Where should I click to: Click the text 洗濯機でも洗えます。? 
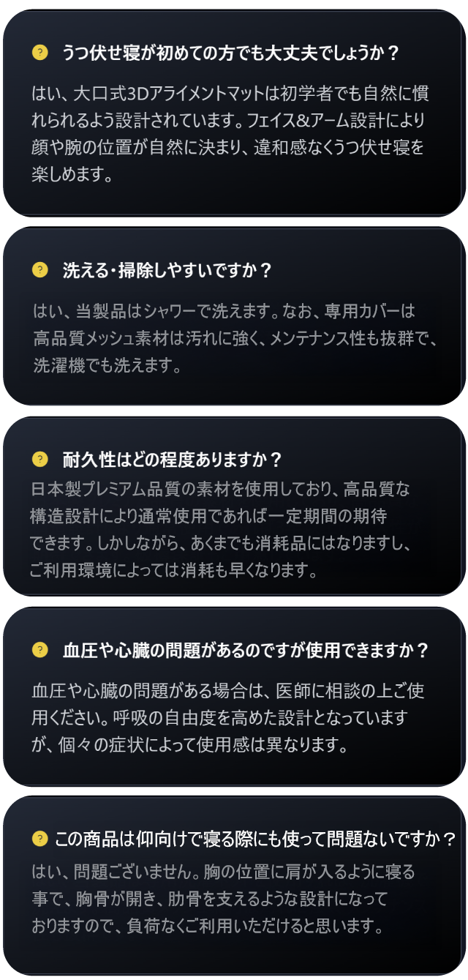click(107, 366)
